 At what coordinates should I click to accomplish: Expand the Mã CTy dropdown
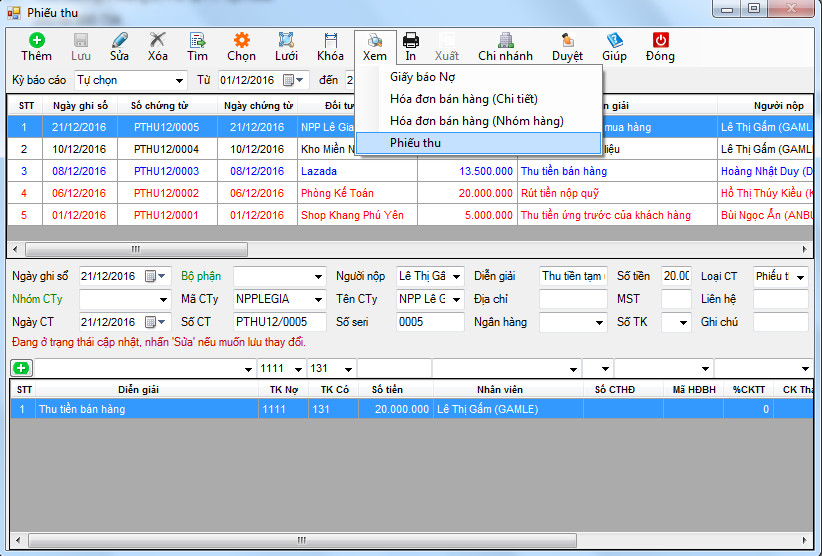pyautogui.click(x=318, y=300)
